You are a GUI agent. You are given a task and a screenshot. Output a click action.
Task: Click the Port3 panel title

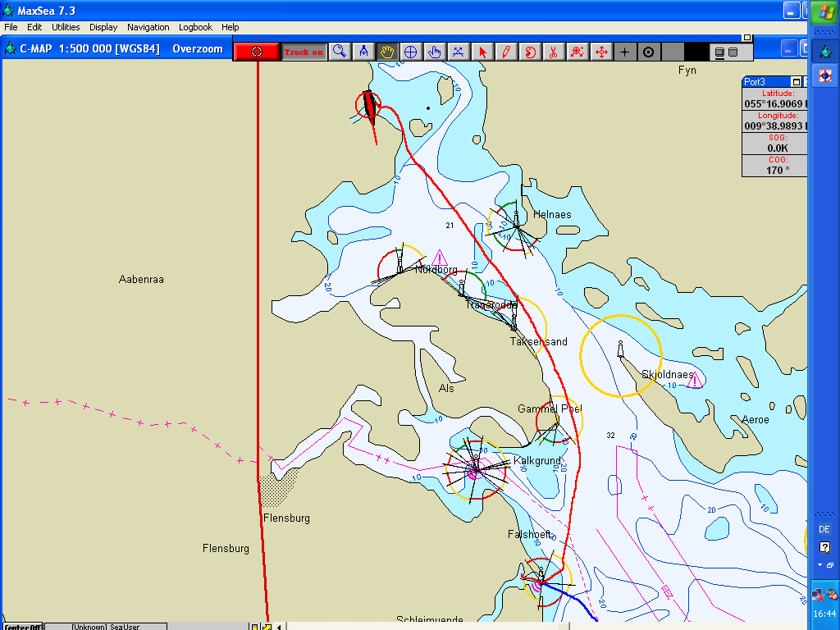coord(755,82)
